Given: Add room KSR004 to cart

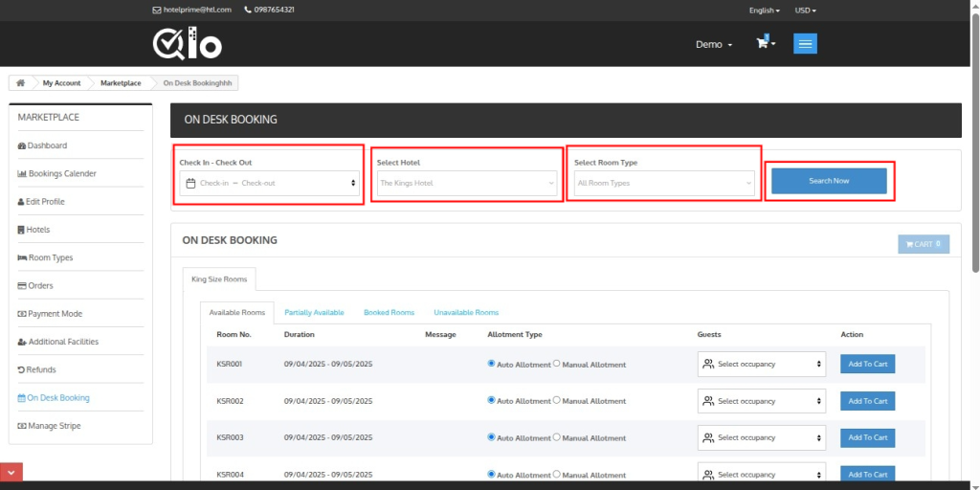Looking at the screenshot, I should click(867, 474).
